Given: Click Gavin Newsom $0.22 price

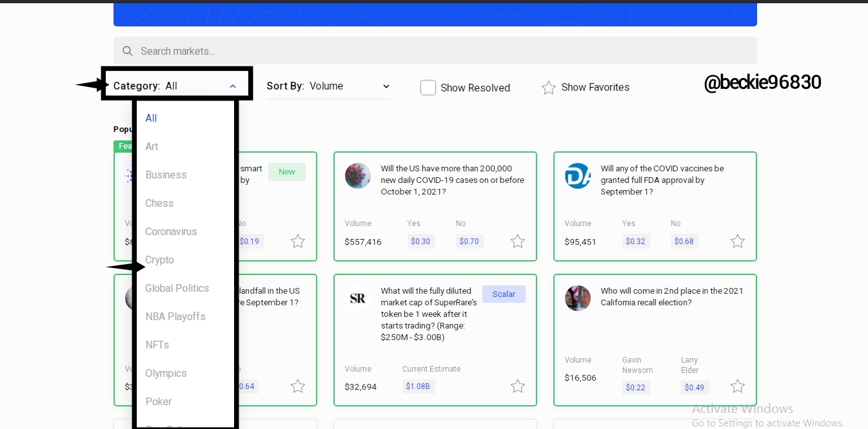Looking at the screenshot, I should (x=636, y=387).
